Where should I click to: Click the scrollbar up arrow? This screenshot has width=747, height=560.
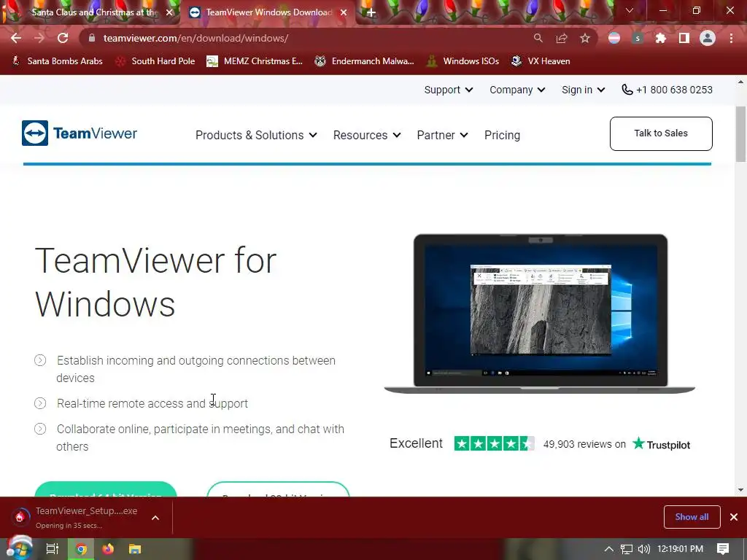click(740, 82)
